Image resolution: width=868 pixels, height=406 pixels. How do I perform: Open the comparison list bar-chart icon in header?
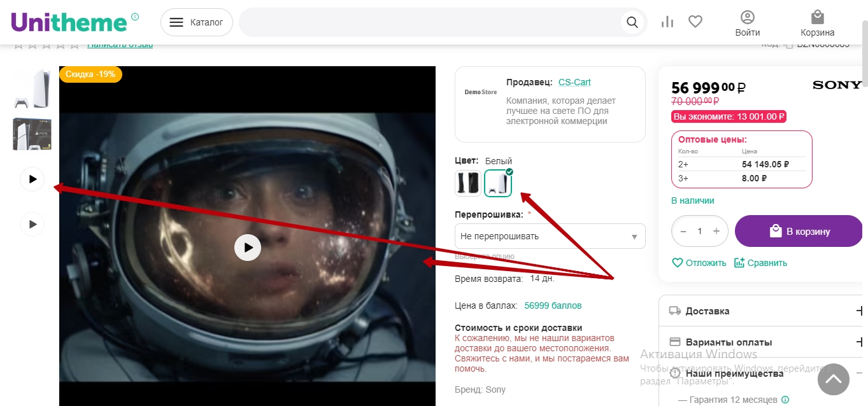click(x=667, y=22)
